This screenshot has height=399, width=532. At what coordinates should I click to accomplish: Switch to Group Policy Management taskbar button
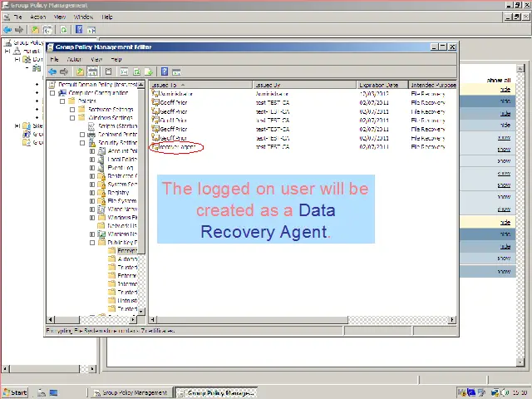point(131,393)
